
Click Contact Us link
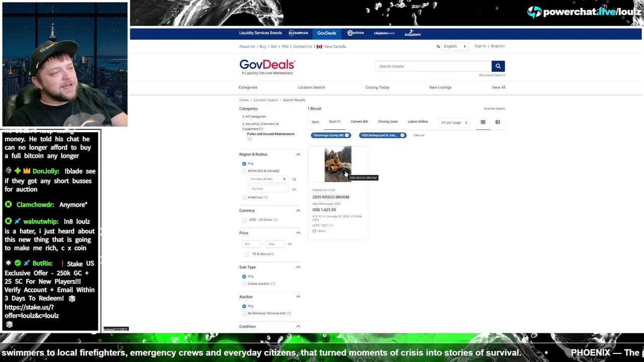coord(302,47)
